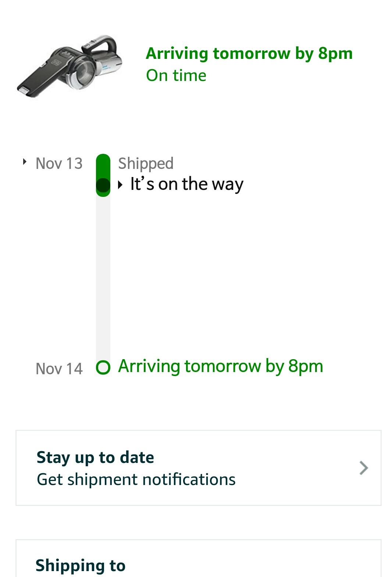Image resolution: width=392 pixels, height=577 pixels.
Task: Tap the Nov 14 date label
Action: coord(59,369)
